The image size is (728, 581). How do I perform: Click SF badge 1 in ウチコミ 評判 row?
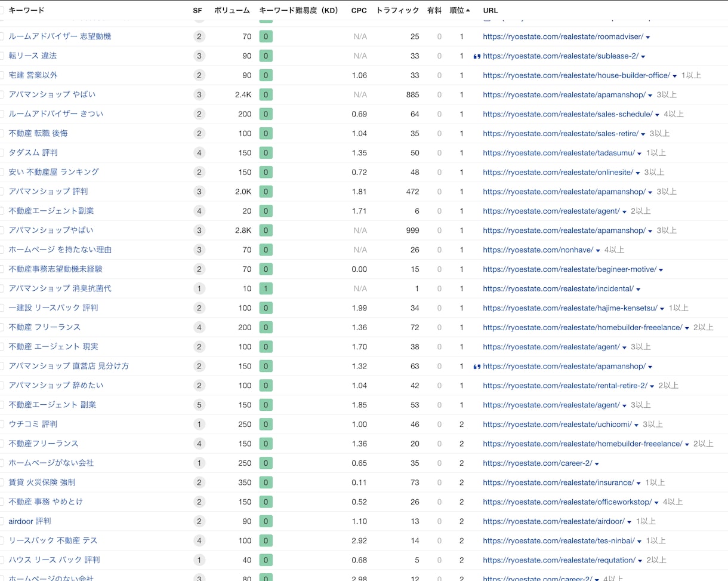[x=199, y=425]
